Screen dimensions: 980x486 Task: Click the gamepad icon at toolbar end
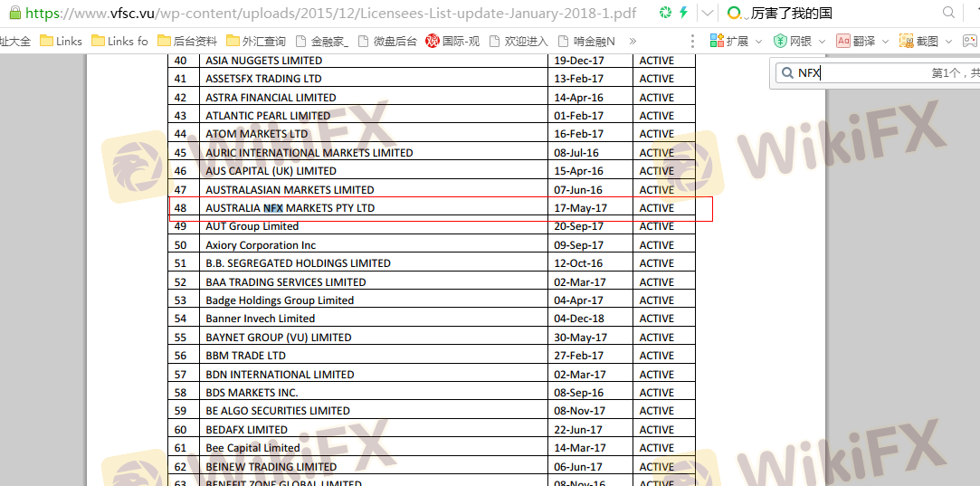click(x=970, y=42)
